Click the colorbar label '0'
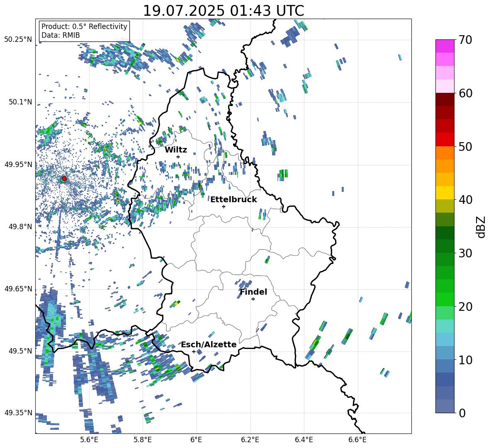The image size is (491, 448). pyautogui.click(x=462, y=413)
